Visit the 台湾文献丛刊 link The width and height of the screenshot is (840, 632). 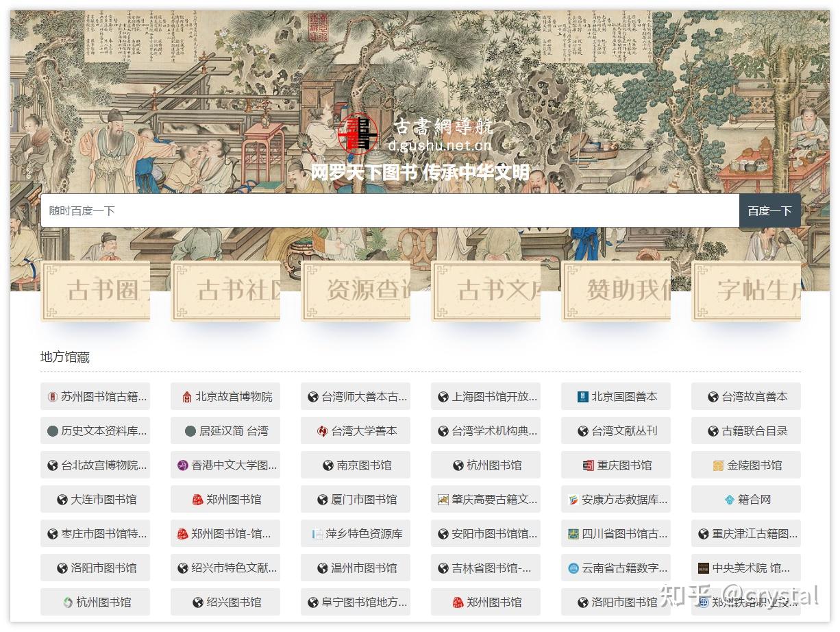point(616,431)
